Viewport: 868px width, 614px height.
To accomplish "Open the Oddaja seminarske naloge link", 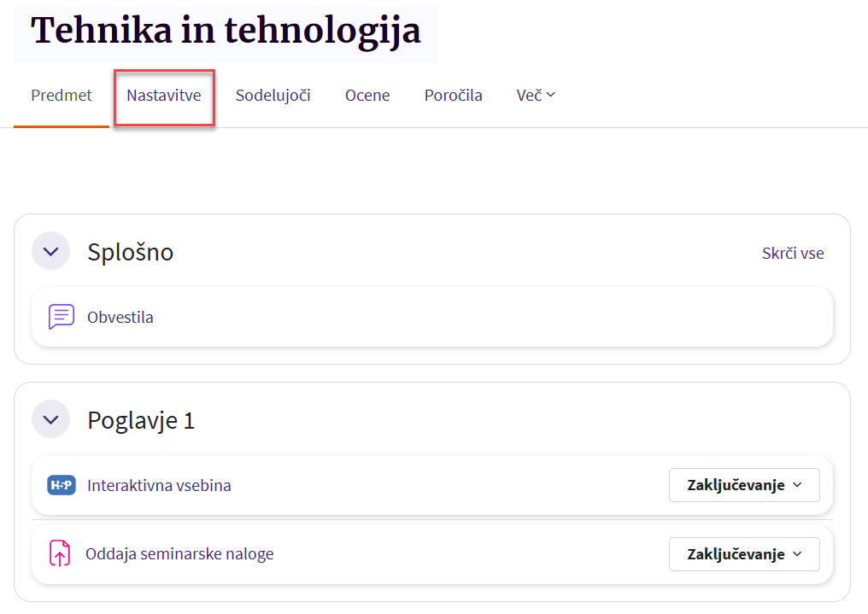I will pyautogui.click(x=179, y=554).
